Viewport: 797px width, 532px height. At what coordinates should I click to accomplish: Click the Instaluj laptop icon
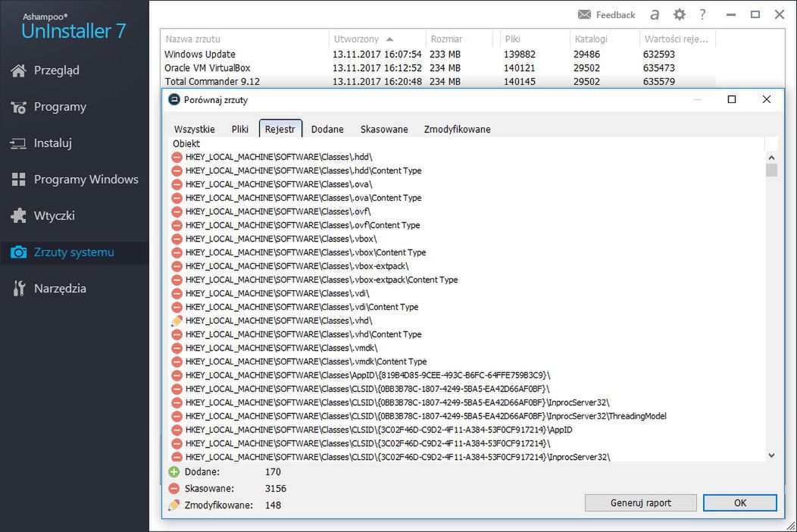pyautogui.click(x=18, y=143)
